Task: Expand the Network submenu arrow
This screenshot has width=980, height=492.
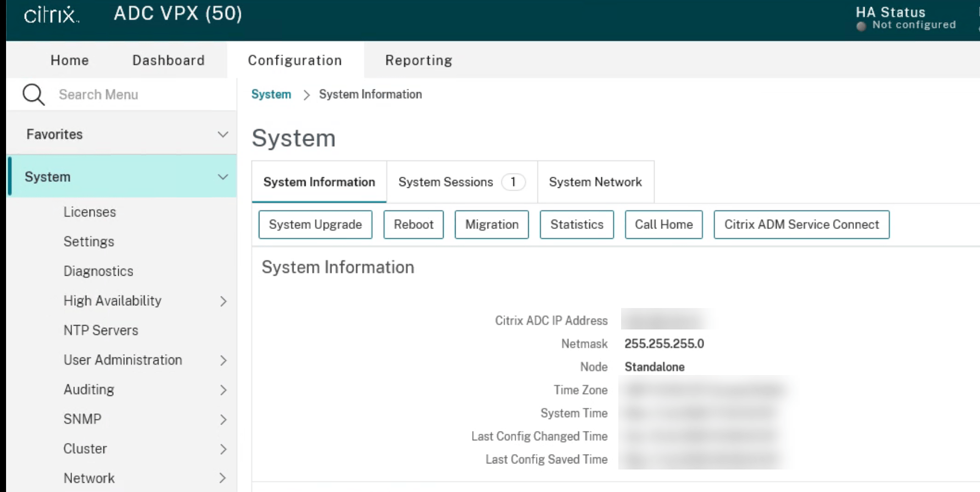Action: (223, 478)
